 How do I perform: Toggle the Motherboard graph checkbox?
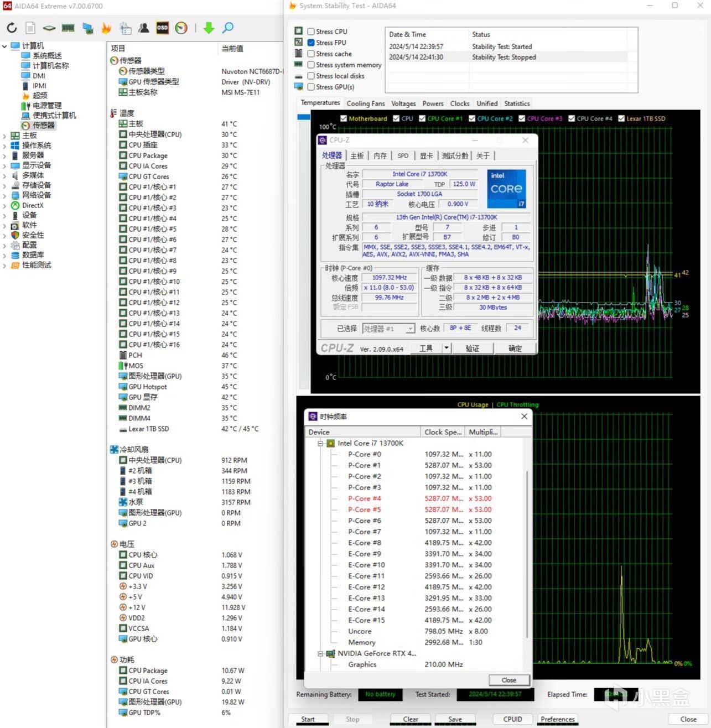click(x=344, y=118)
